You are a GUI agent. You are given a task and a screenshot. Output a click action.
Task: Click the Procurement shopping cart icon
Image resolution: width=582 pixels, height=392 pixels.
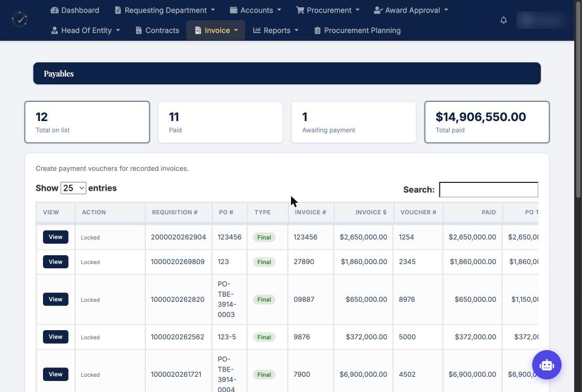pyautogui.click(x=300, y=10)
